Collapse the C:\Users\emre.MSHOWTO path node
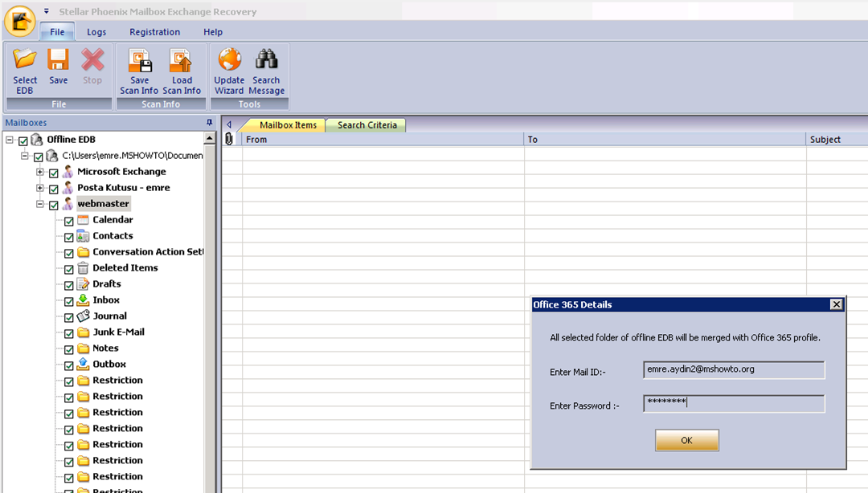The height and width of the screenshot is (493, 868). [25, 156]
